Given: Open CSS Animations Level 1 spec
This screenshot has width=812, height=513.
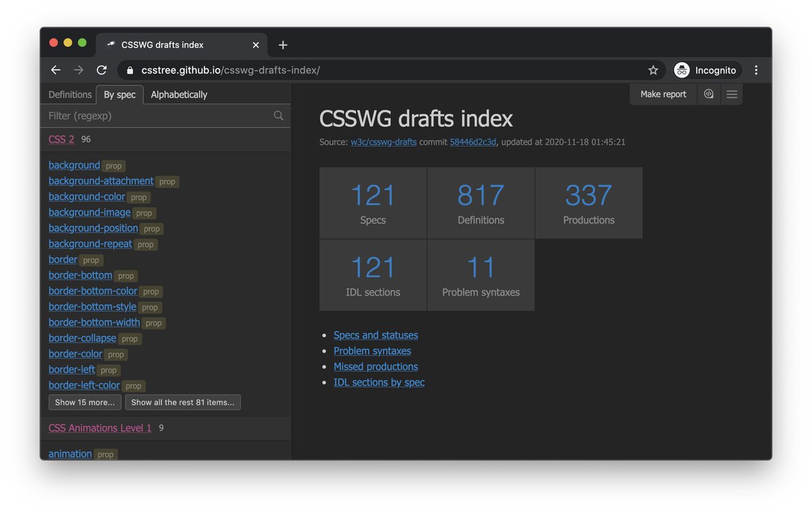Looking at the screenshot, I should point(99,428).
